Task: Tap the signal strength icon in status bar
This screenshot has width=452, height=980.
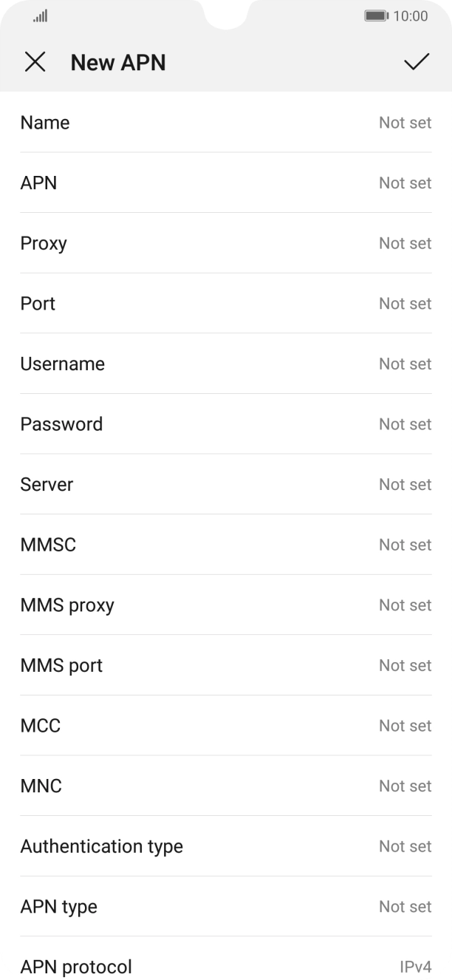Action: pyautogui.click(x=40, y=16)
